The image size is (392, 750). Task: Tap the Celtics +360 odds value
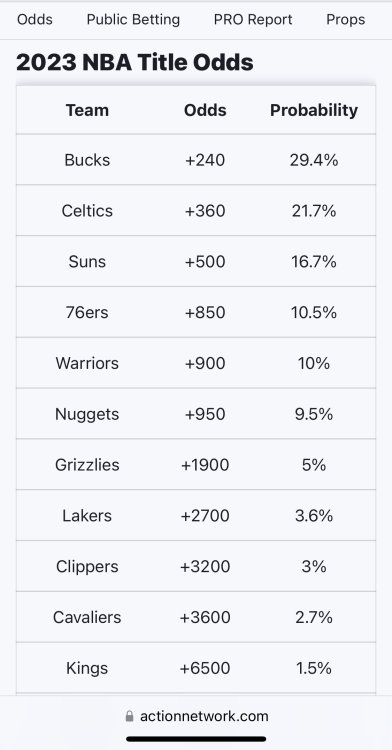click(205, 211)
